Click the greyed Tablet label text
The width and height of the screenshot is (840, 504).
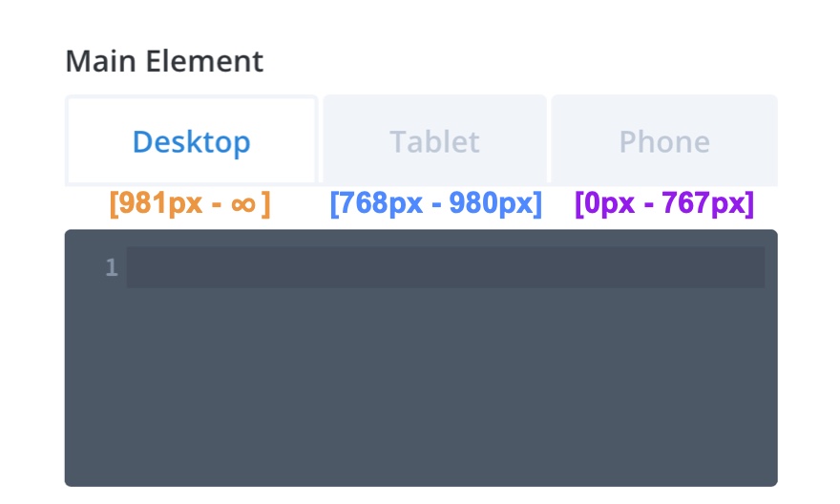[x=434, y=142]
